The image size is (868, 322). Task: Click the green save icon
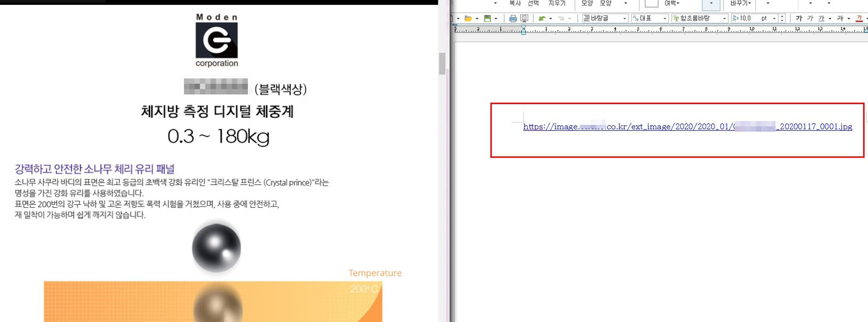[x=488, y=19]
